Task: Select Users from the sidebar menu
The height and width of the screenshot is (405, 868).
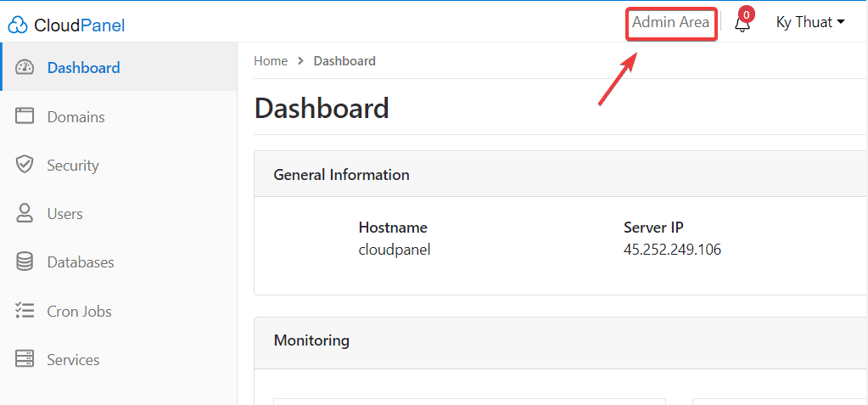Action: tap(64, 214)
